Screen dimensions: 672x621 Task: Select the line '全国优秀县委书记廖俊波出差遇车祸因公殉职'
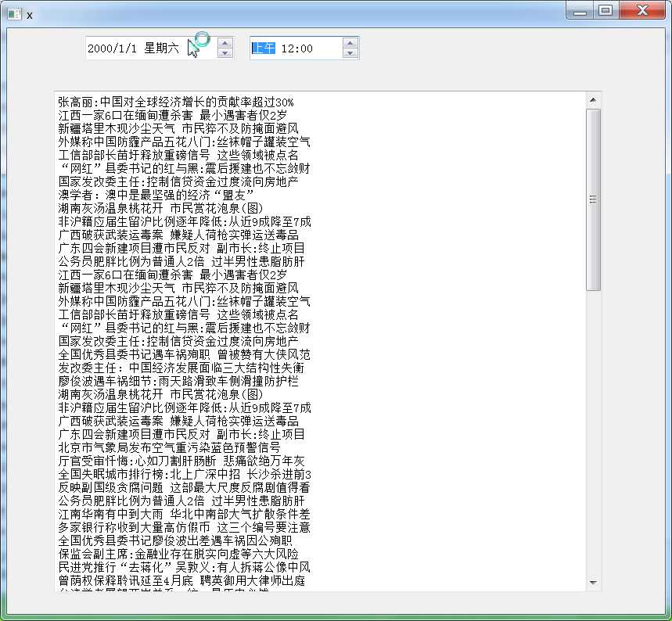[175, 540]
